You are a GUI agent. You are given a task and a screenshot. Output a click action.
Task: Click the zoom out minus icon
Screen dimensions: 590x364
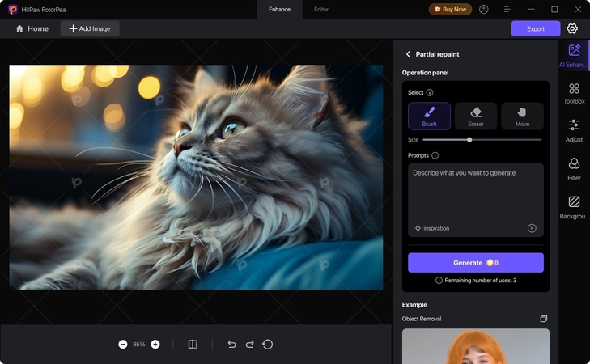click(x=123, y=345)
